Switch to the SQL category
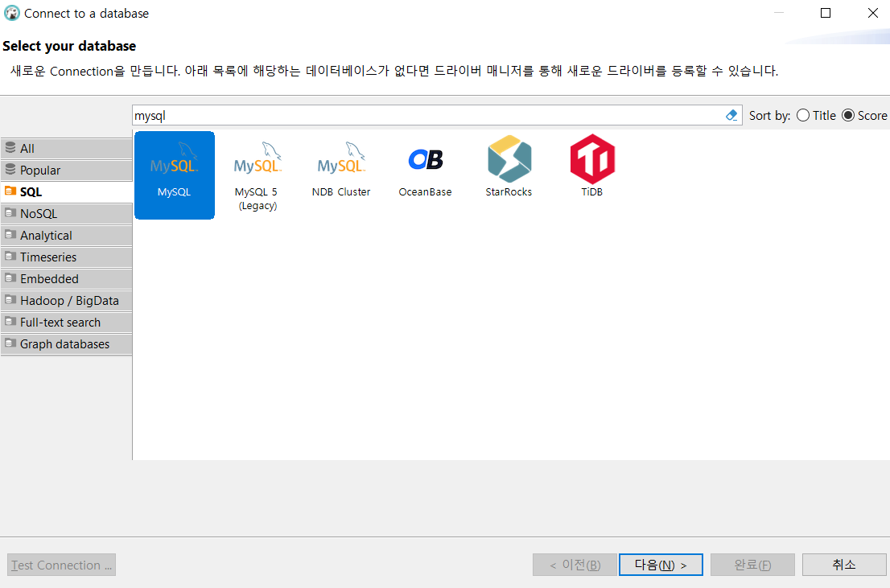The height and width of the screenshot is (588, 890). [67, 191]
